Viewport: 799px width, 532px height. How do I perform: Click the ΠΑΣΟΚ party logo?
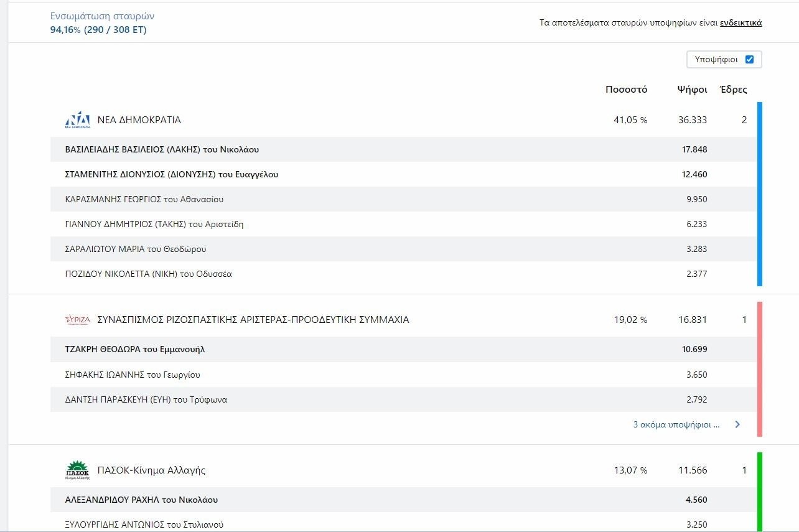coord(78,470)
